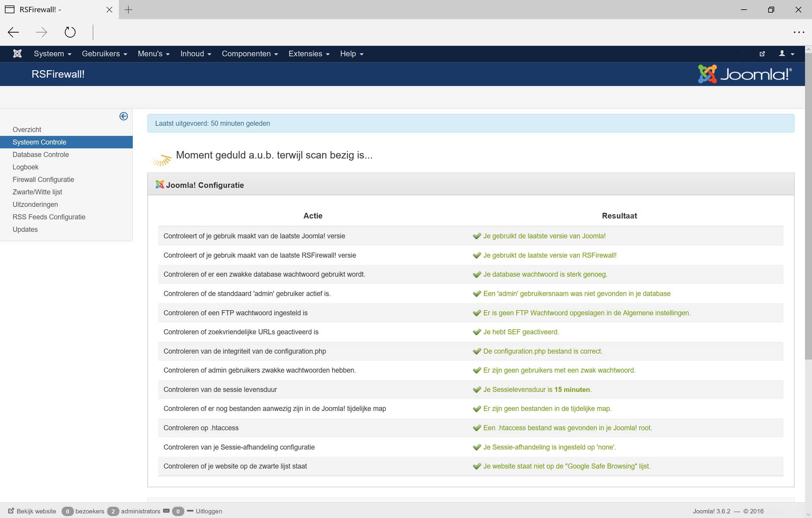Open the Extensies menu

309,54
